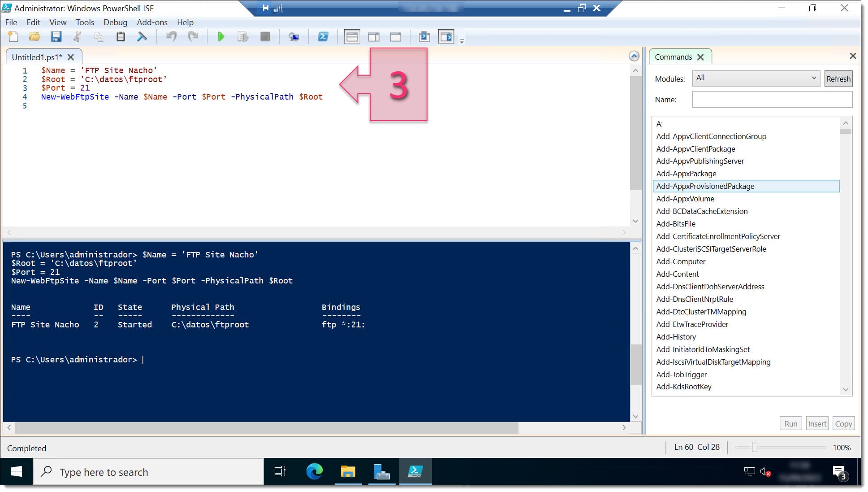Show script pane on right layout

[374, 37]
